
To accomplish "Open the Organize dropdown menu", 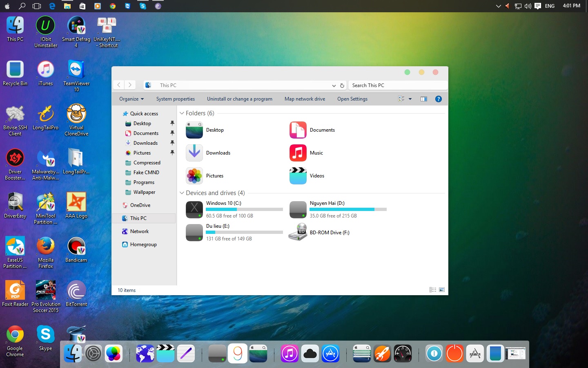I will 131,99.
